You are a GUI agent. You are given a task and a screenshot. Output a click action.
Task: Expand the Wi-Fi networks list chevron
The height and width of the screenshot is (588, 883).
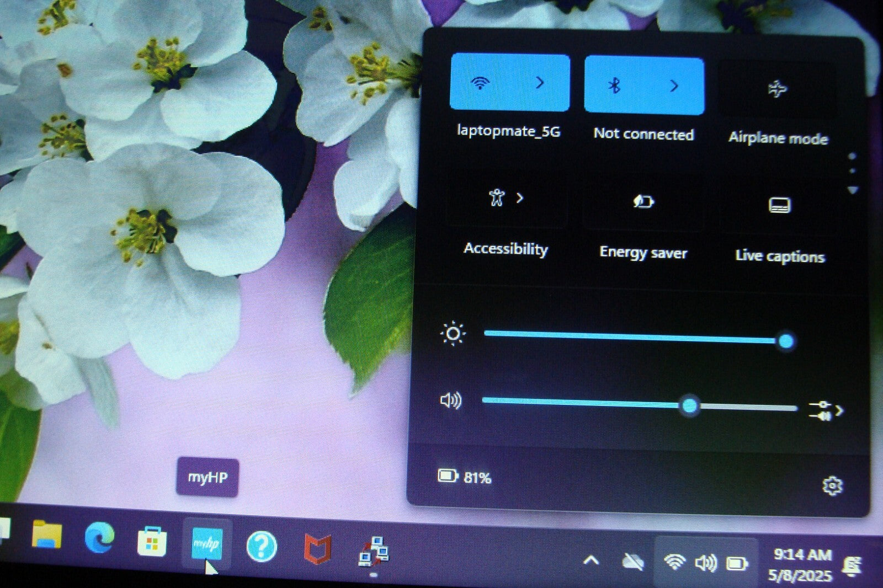(540, 83)
